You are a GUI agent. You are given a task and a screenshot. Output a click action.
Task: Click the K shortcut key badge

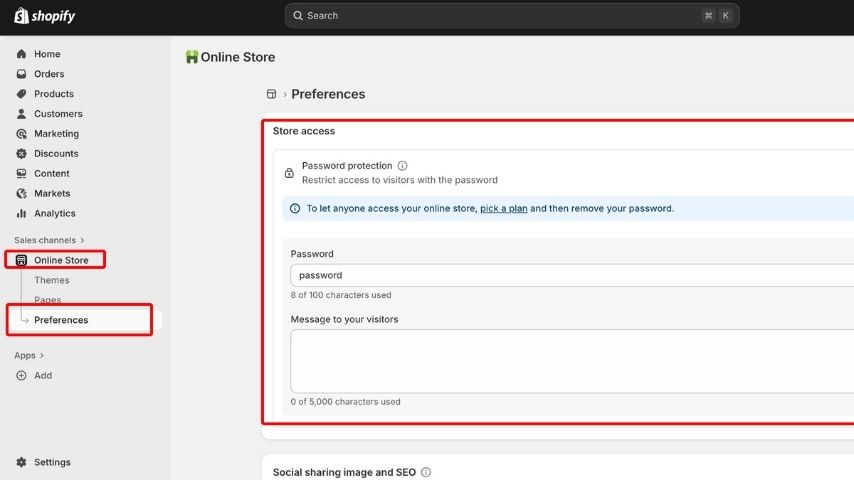tap(725, 16)
